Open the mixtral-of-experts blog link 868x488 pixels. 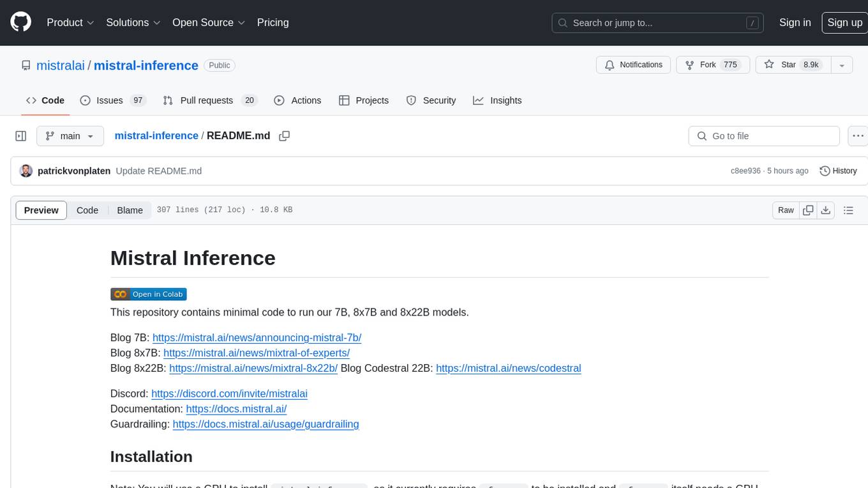pos(257,353)
